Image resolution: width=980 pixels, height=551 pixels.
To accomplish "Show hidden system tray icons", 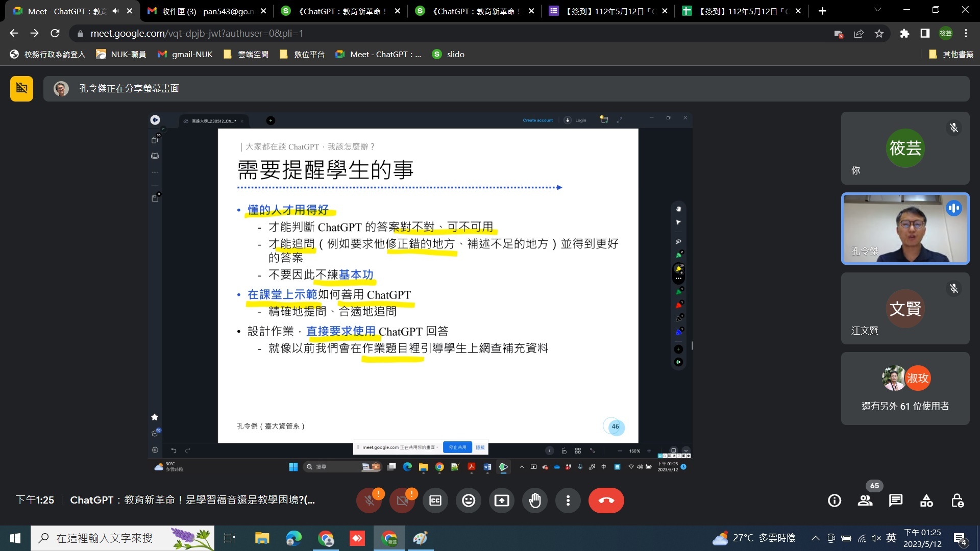I will point(815,538).
